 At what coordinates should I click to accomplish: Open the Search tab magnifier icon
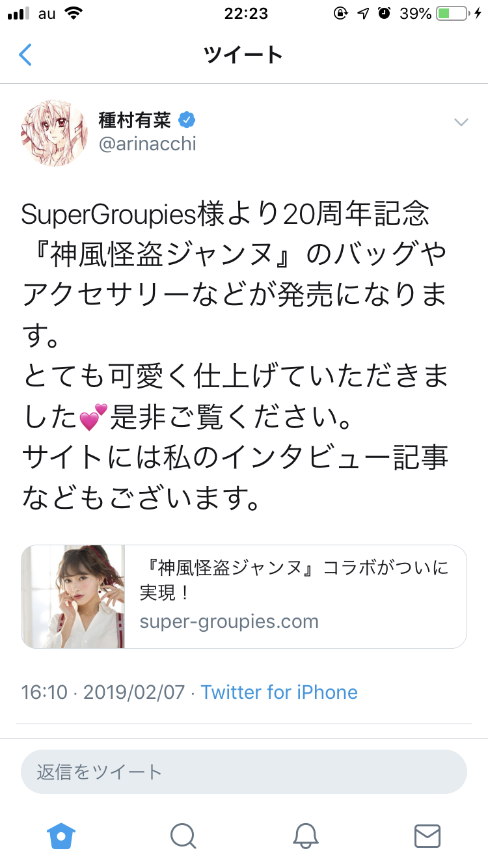coord(183,835)
